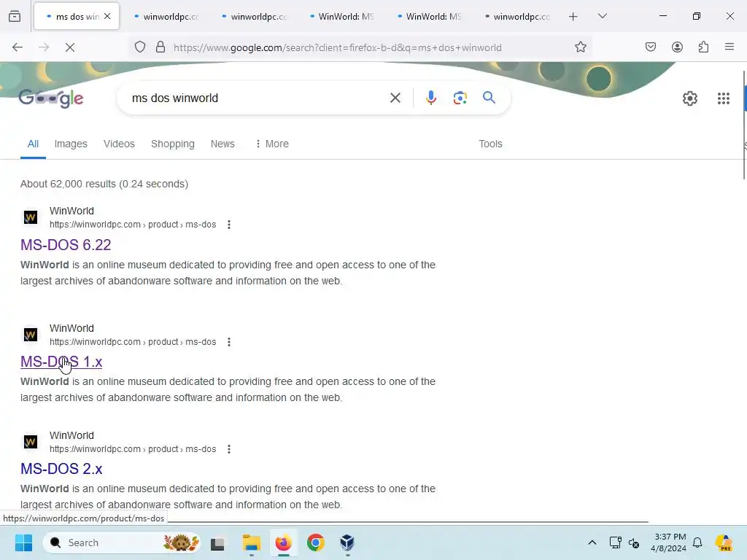Click winworldpc URL above MS-DOS 6.22
Image resolution: width=747 pixels, height=560 pixels.
coord(133,225)
